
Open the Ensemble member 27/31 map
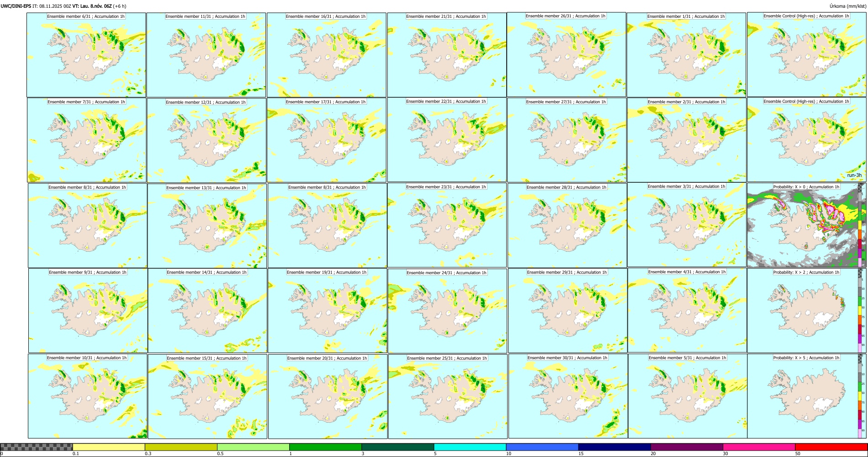(x=566, y=140)
